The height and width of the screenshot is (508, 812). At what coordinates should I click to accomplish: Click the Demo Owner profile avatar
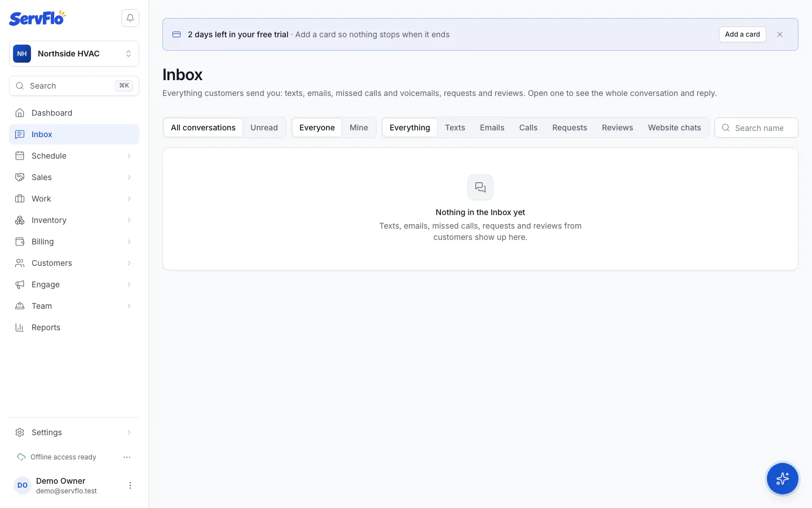[x=23, y=485]
